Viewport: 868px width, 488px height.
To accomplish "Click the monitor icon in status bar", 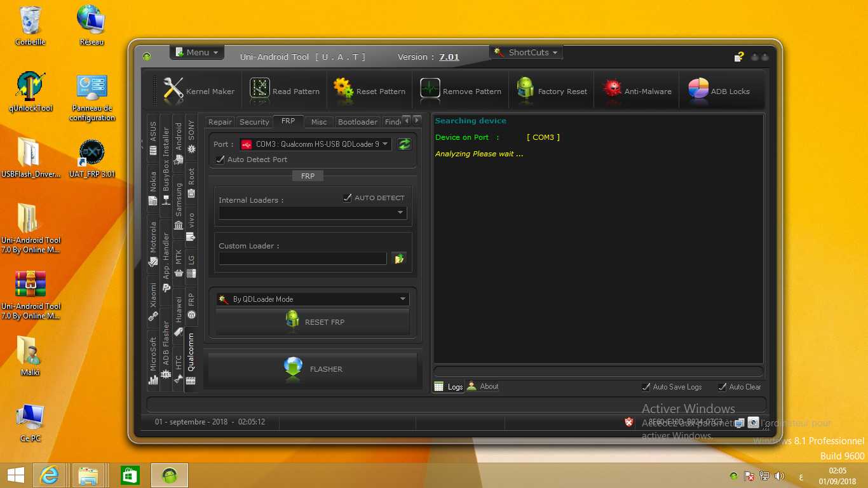I will coord(739,422).
